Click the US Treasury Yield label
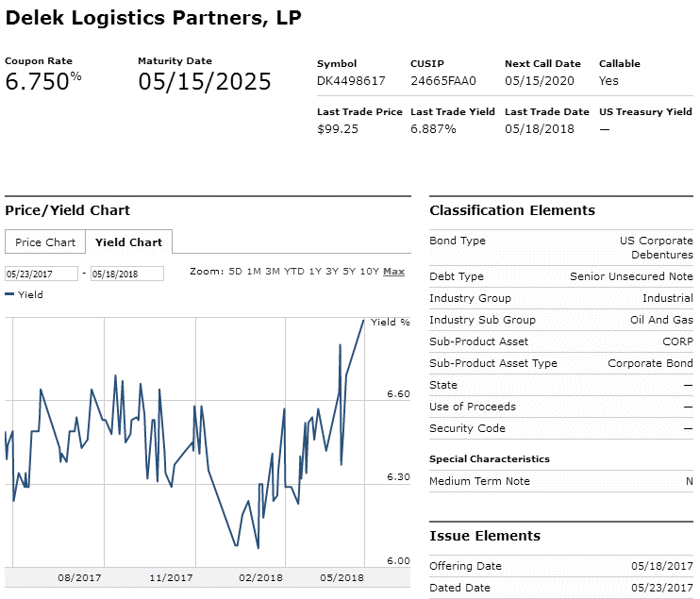 645,111
